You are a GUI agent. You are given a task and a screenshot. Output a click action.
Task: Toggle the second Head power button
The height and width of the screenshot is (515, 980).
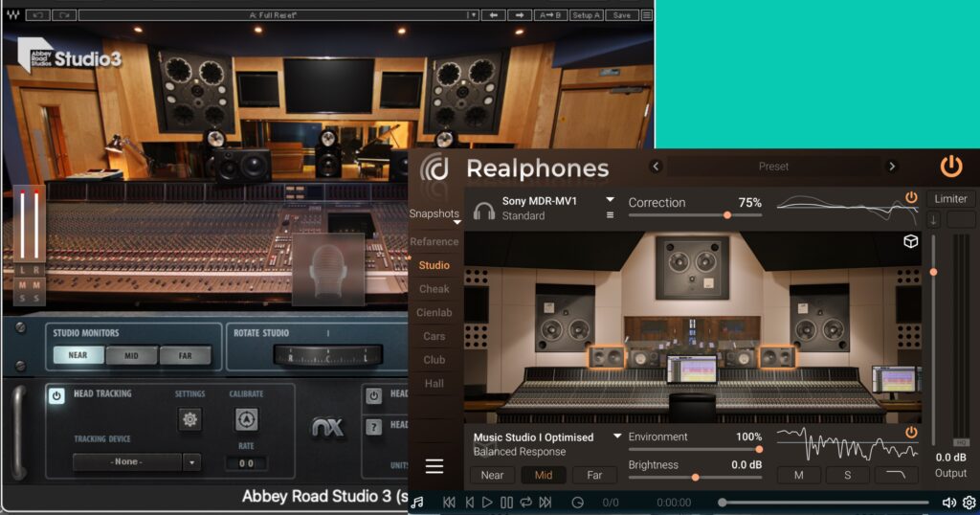coord(373,395)
